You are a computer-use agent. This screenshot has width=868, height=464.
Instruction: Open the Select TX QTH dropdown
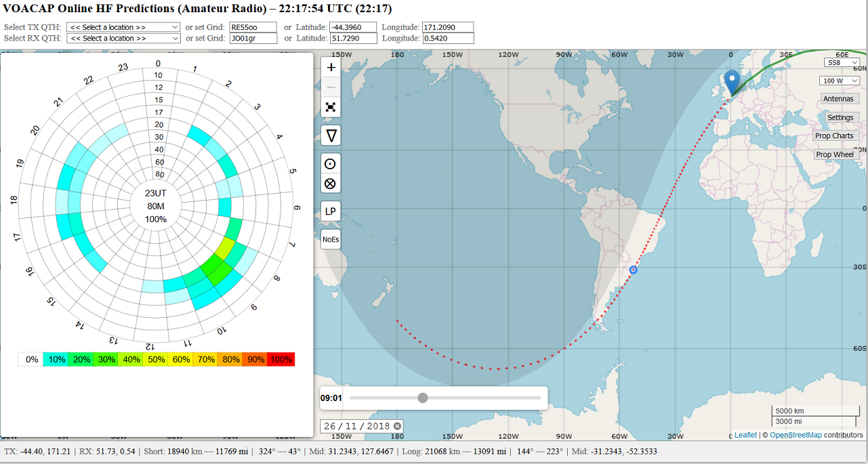pyautogui.click(x=123, y=27)
